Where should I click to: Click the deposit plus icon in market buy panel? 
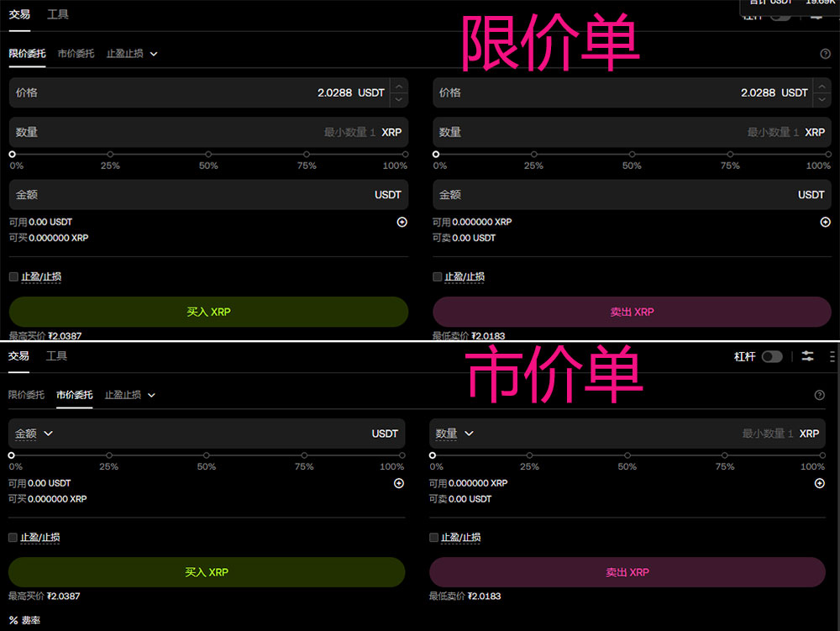398,483
